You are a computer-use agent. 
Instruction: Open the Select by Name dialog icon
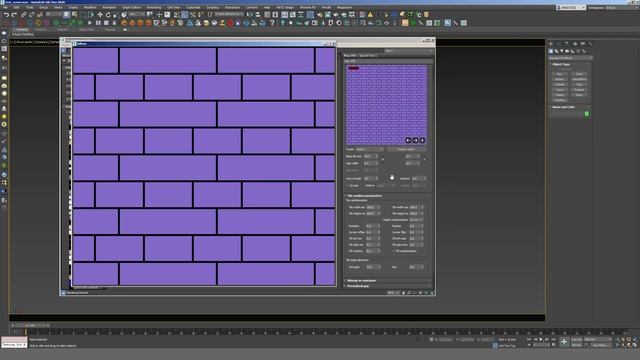(x=74, y=15)
